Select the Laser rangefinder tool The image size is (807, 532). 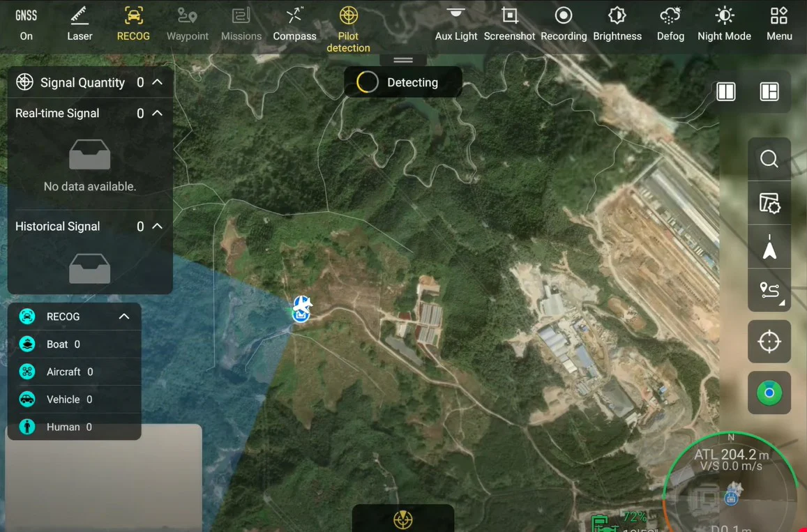tap(80, 24)
